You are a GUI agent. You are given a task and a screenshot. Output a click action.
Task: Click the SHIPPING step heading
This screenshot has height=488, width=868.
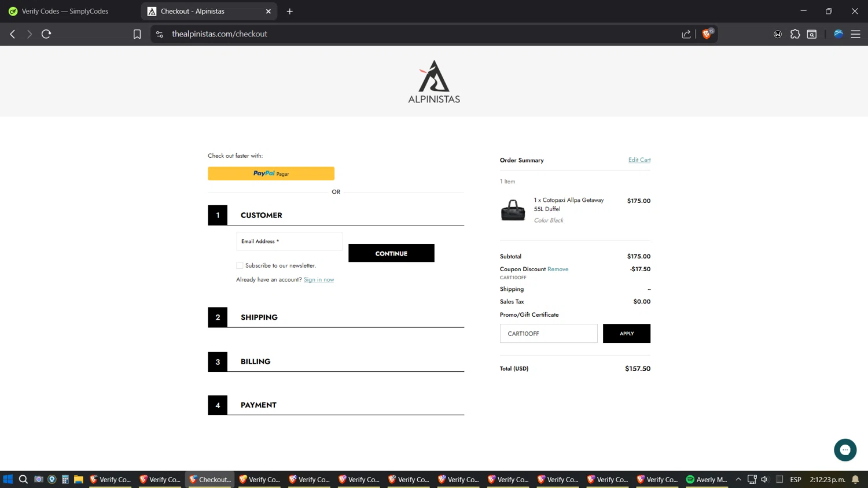click(259, 317)
